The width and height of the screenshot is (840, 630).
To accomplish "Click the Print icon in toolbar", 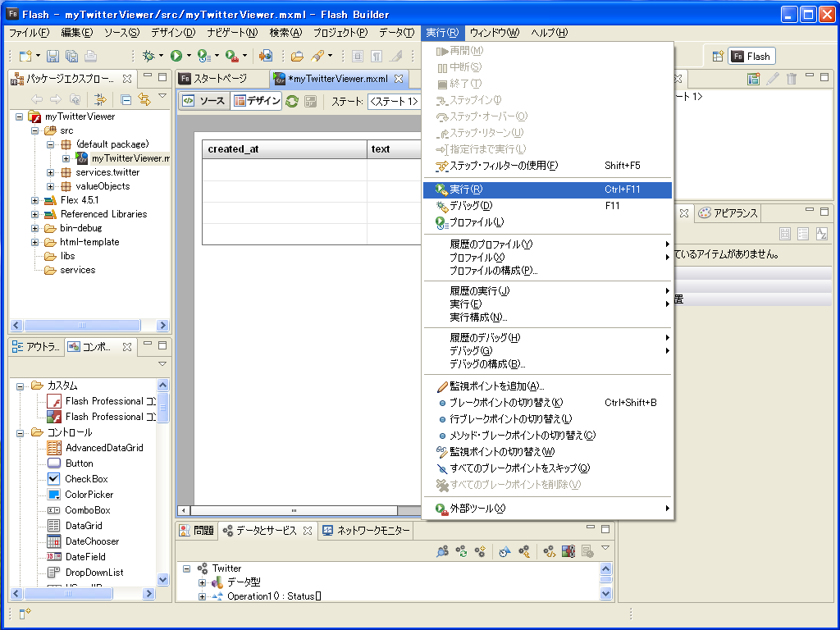I will pos(90,56).
